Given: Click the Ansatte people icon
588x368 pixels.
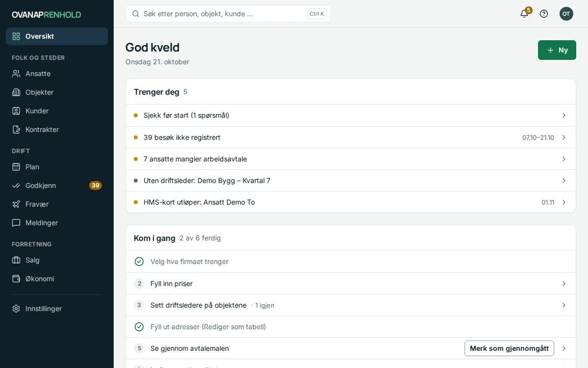Looking at the screenshot, I should 16,74.
